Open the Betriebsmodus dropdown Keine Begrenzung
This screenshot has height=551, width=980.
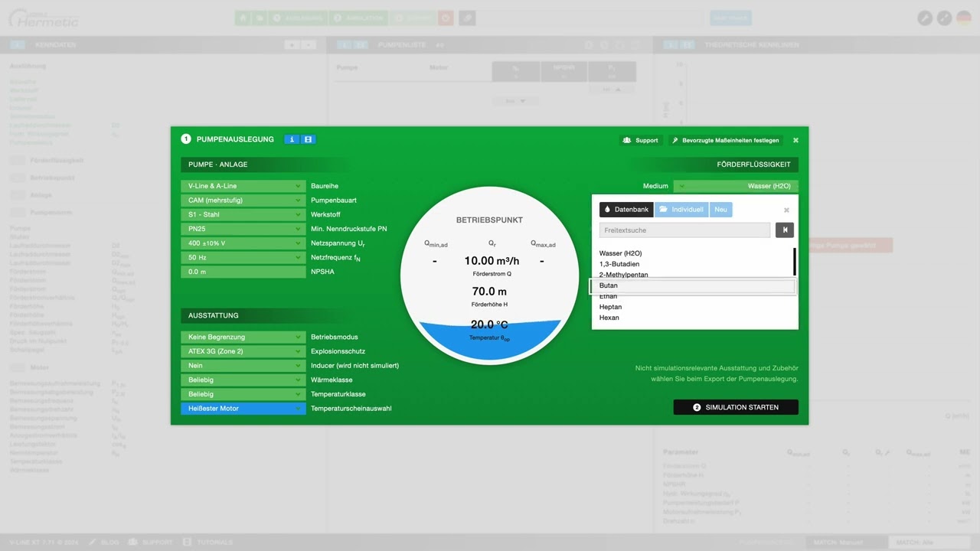243,337
